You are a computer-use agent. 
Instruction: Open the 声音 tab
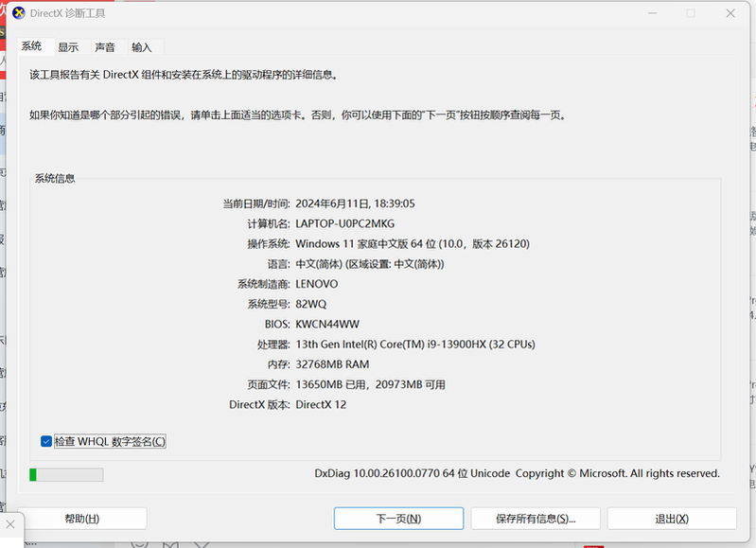point(105,47)
